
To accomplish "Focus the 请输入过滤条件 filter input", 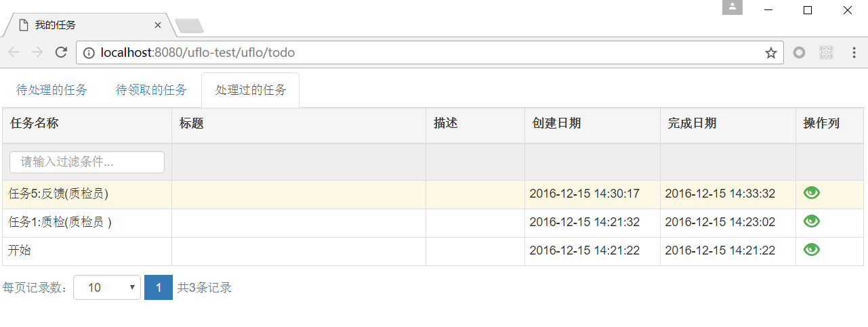I will point(87,162).
